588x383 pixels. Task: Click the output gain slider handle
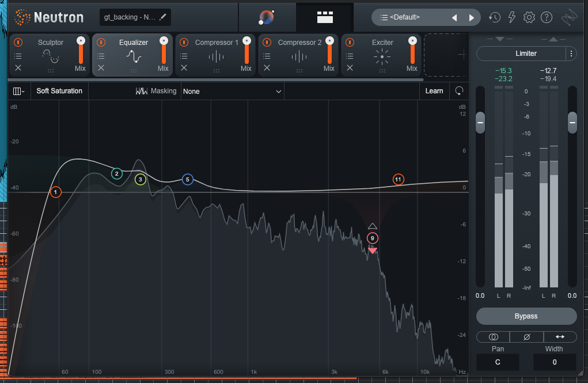(x=572, y=123)
